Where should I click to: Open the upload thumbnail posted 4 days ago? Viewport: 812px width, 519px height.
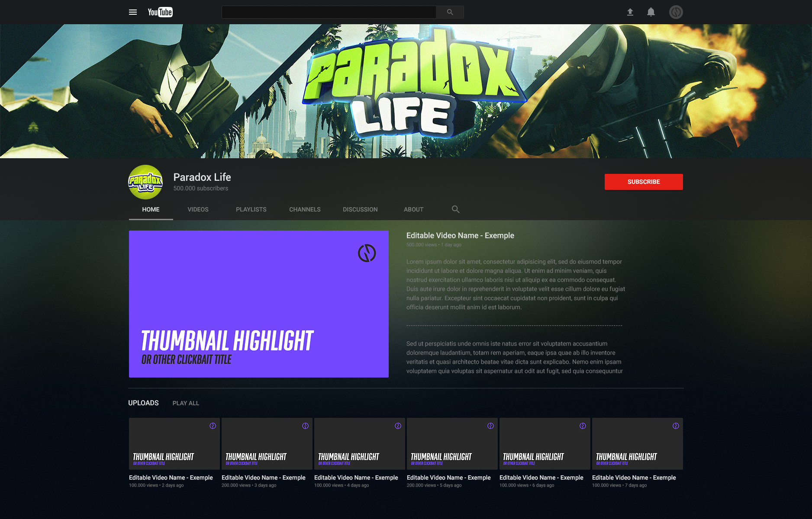coord(360,444)
